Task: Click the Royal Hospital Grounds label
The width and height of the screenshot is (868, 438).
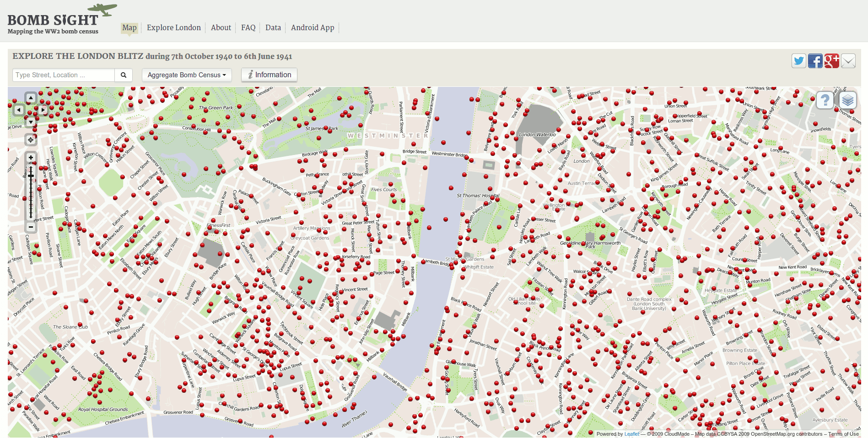Action: coord(103,410)
